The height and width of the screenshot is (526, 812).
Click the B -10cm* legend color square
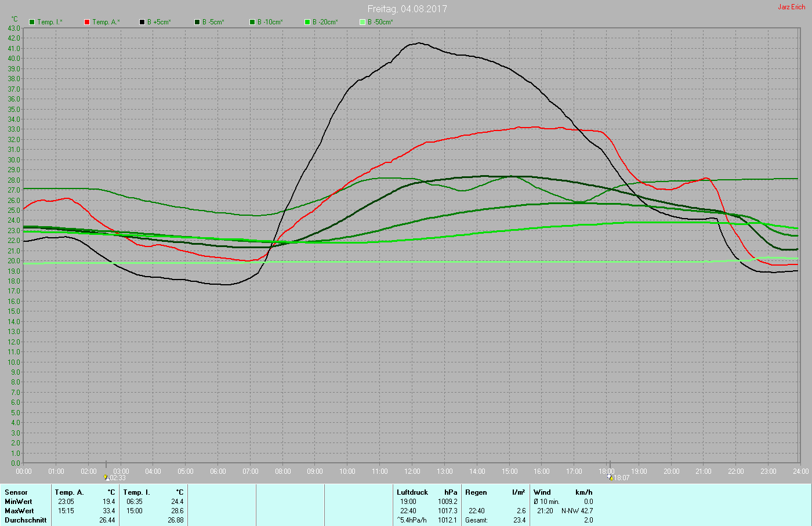tap(252, 22)
